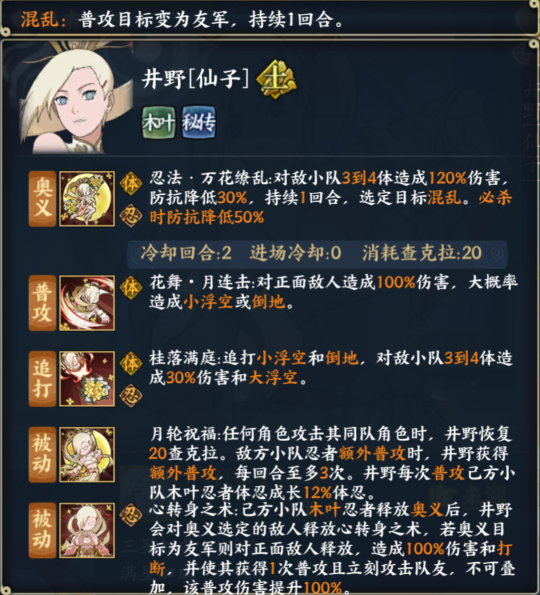
Task: Click the 追打 skill label
Action: [43, 379]
